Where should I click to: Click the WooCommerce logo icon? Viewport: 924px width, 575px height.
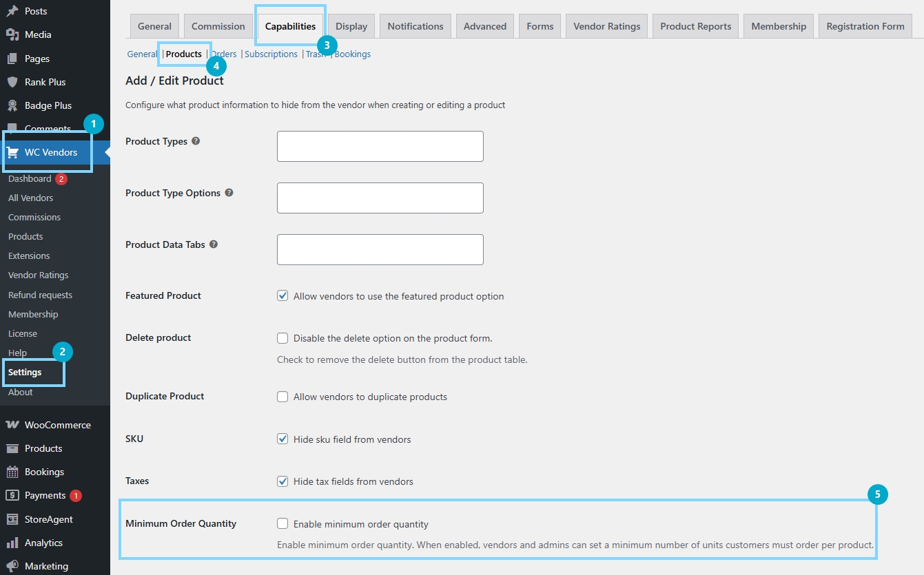pos(12,425)
